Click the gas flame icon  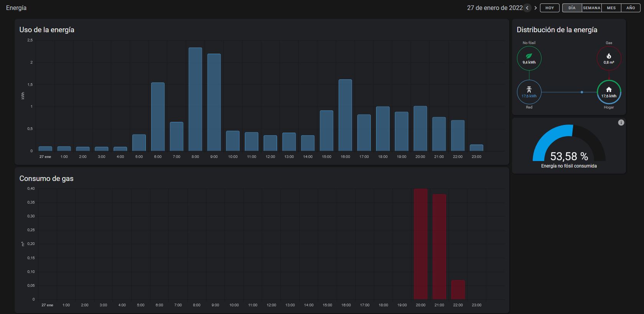click(x=609, y=56)
